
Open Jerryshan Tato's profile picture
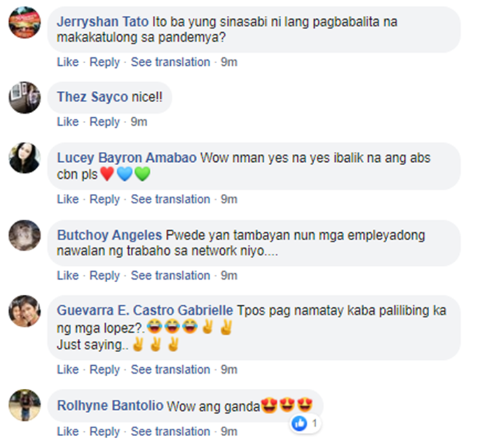(x=24, y=22)
